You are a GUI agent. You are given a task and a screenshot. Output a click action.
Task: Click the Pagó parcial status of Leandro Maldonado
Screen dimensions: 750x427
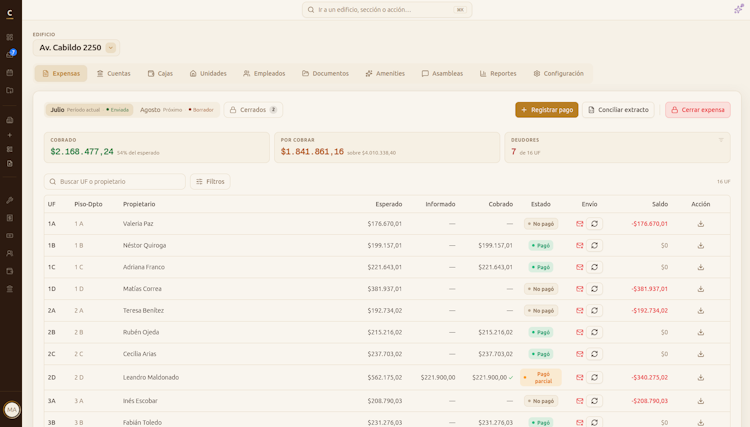click(540, 377)
